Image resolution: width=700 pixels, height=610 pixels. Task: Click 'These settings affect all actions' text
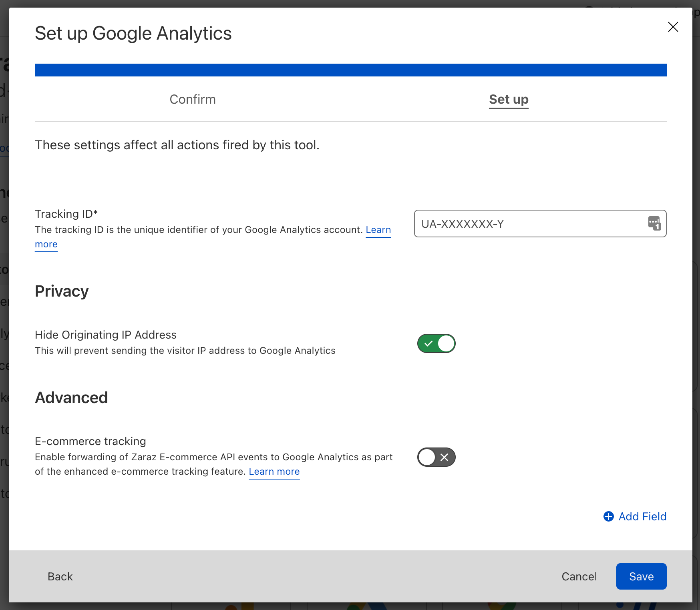[177, 145]
